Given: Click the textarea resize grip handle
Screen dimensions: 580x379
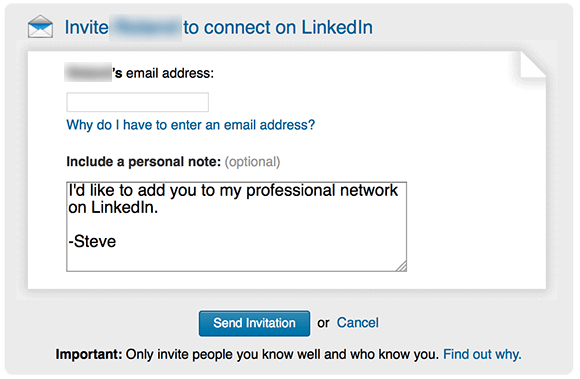Looking at the screenshot, I should coord(402,266).
